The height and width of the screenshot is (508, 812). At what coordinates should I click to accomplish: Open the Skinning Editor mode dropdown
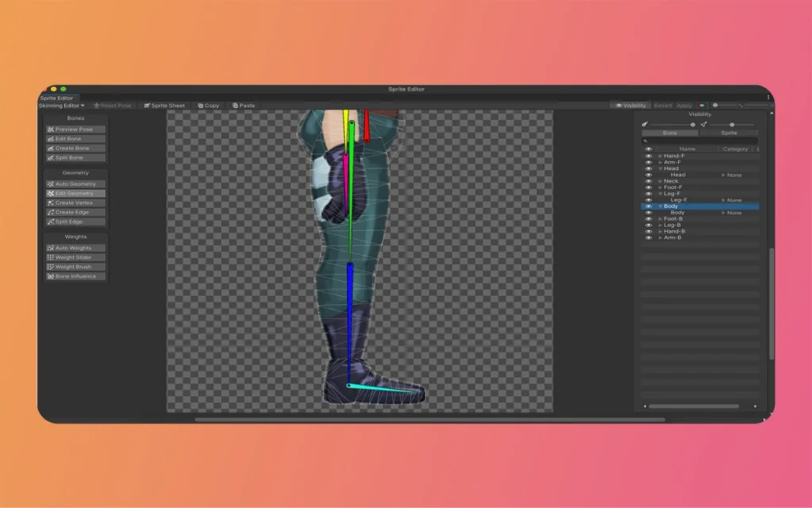pyautogui.click(x=62, y=105)
